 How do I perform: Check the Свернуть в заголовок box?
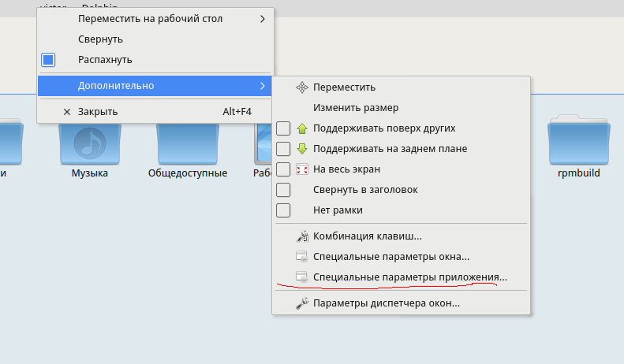[283, 190]
